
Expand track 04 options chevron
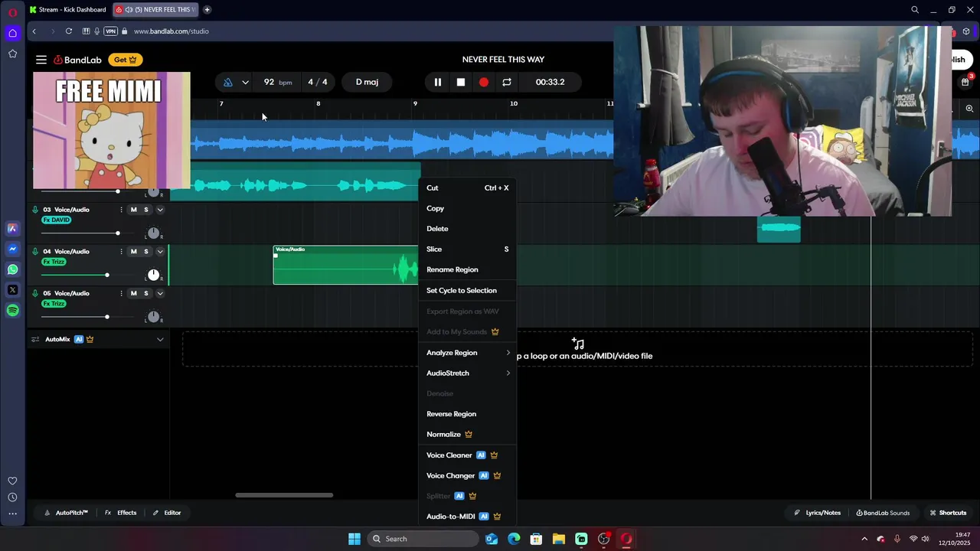pos(160,252)
